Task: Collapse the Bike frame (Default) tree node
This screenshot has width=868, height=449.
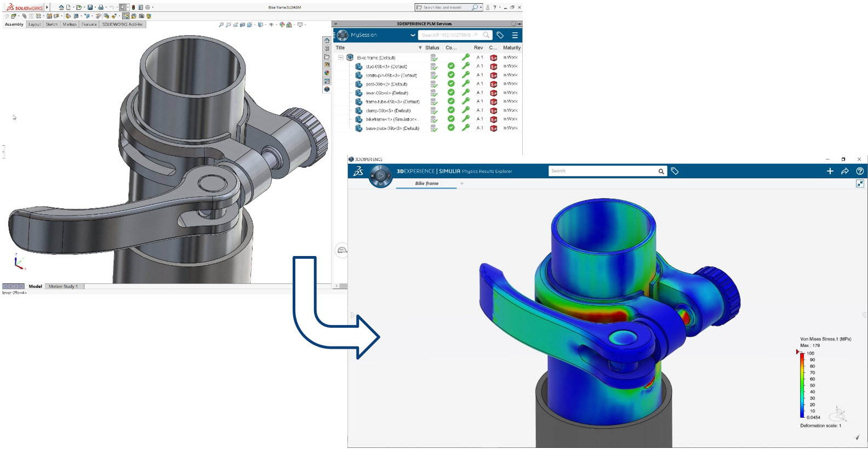Action: pyautogui.click(x=340, y=58)
